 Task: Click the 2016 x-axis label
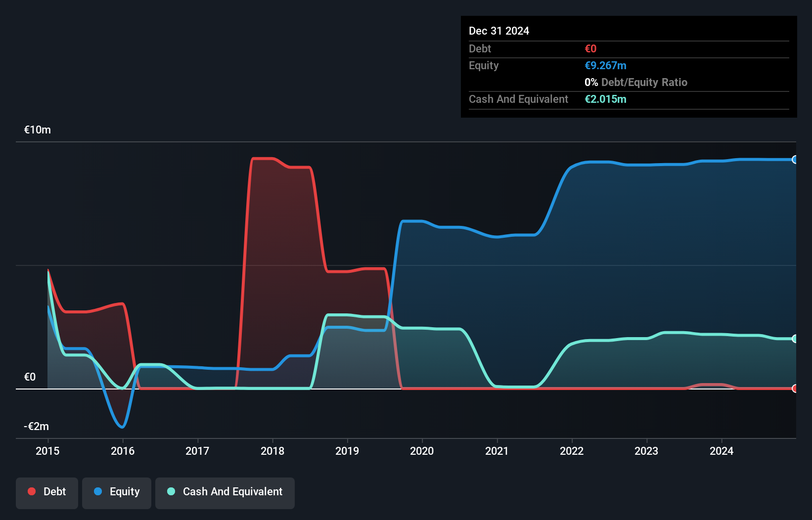click(x=123, y=451)
